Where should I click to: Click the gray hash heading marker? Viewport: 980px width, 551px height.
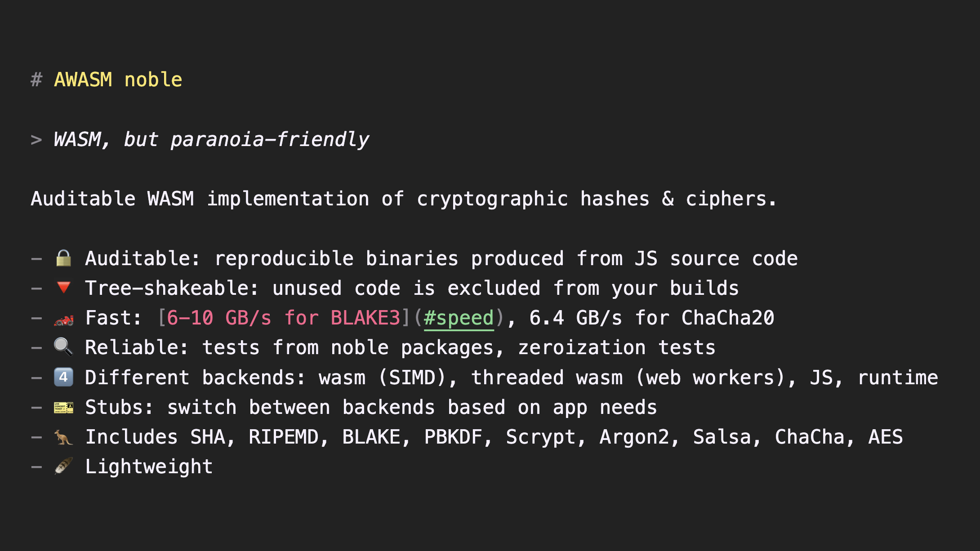tap(36, 80)
